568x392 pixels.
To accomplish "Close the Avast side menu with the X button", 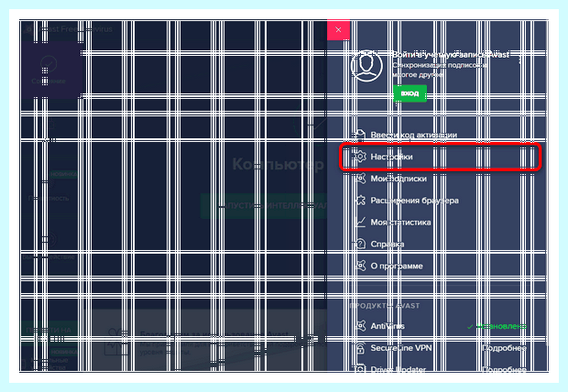I will [338, 29].
